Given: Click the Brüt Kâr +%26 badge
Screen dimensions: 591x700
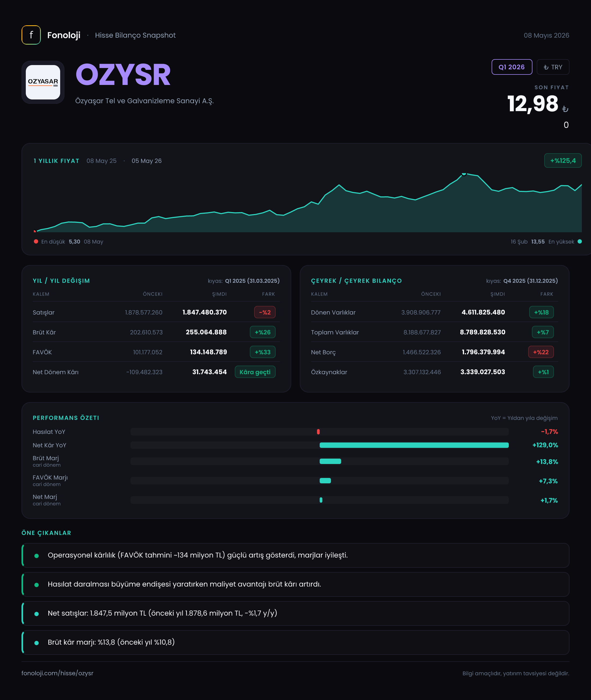Looking at the screenshot, I should [263, 332].
